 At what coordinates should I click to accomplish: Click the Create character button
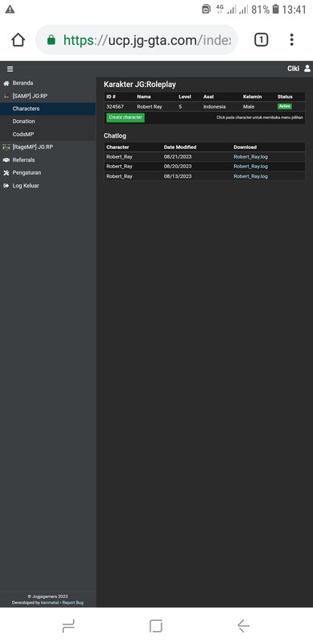tap(126, 118)
